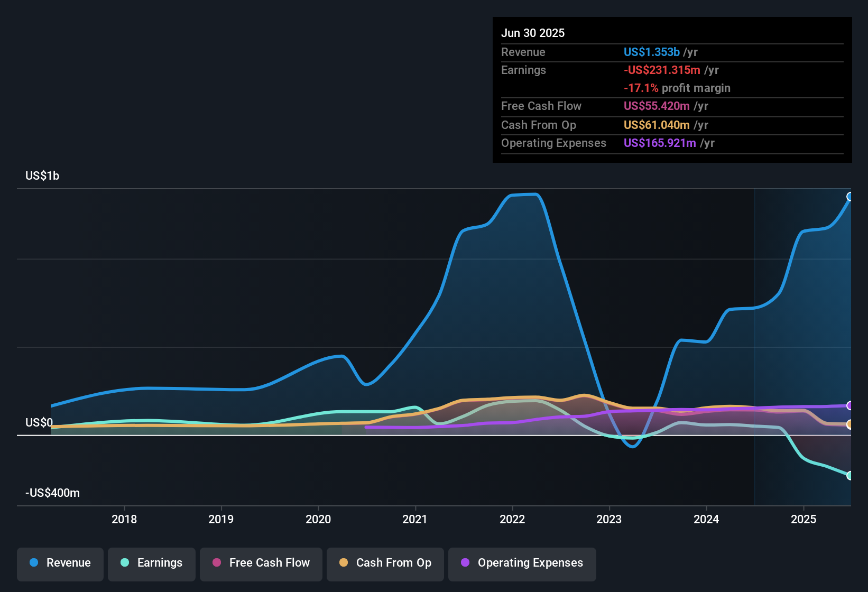Click the US$1b y-axis label

point(42,176)
